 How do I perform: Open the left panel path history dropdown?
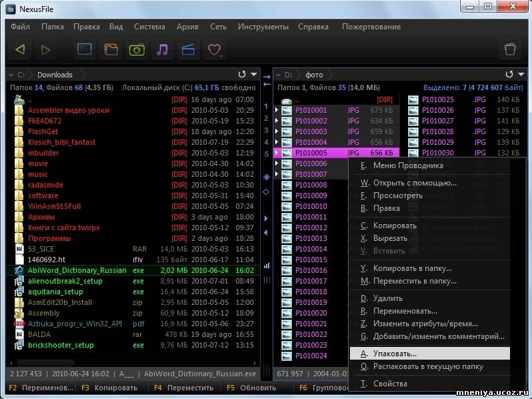coord(254,74)
